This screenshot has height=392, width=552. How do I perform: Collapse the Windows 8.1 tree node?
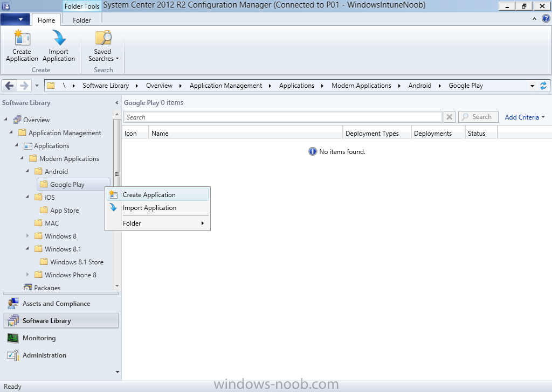27,249
